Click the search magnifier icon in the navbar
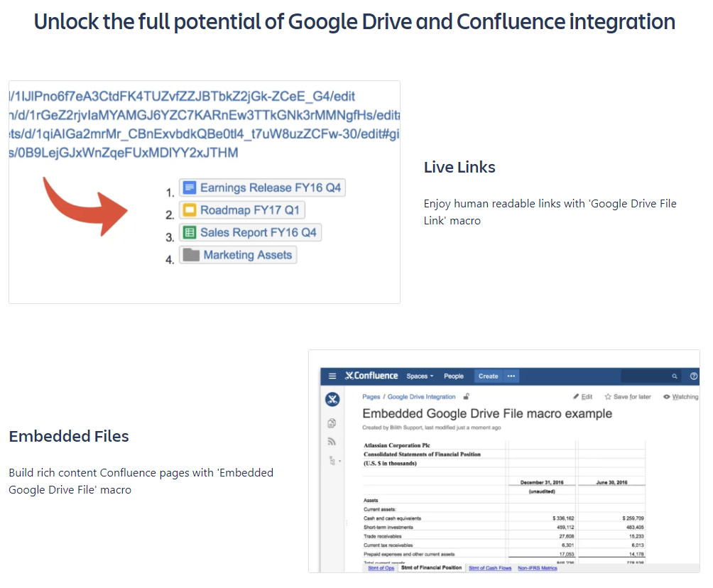The width and height of the screenshot is (713, 588). [x=674, y=376]
